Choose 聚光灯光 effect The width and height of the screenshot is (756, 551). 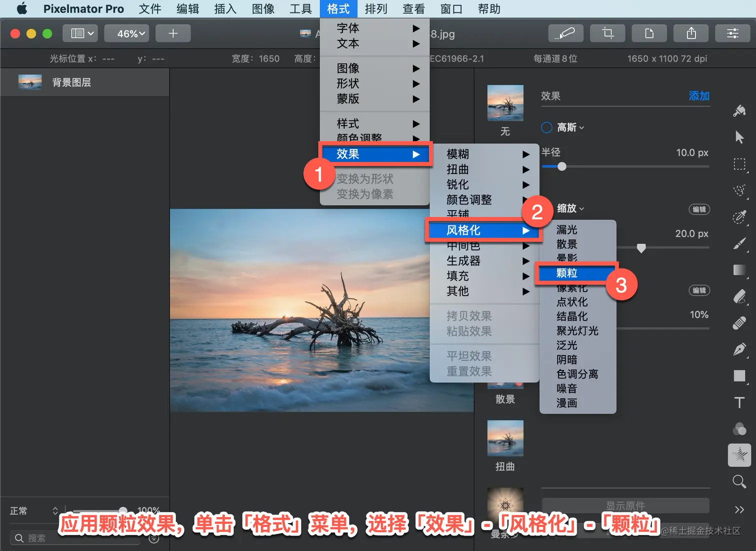[x=578, y=331]
